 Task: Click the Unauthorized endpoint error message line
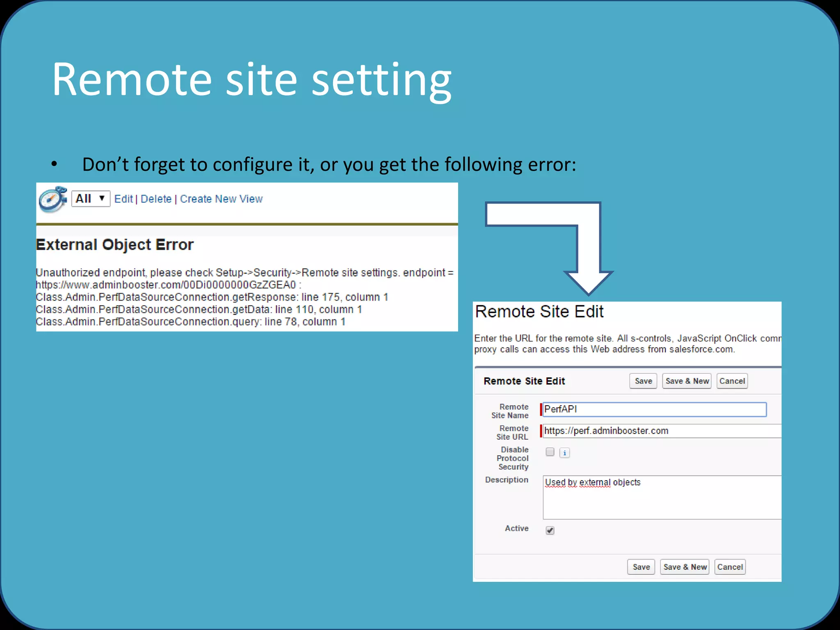pos(244,272)
